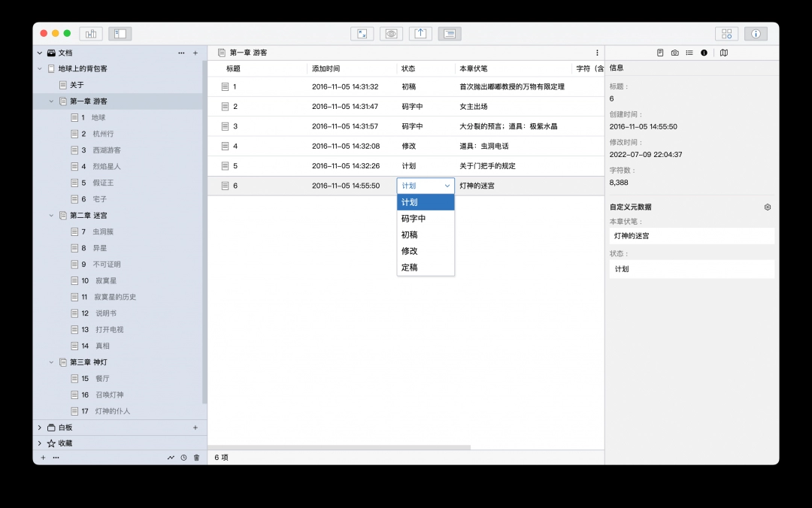The image size is (812, 508).
Task: Open the custom metadata settings gear
Action: (767, 207)
